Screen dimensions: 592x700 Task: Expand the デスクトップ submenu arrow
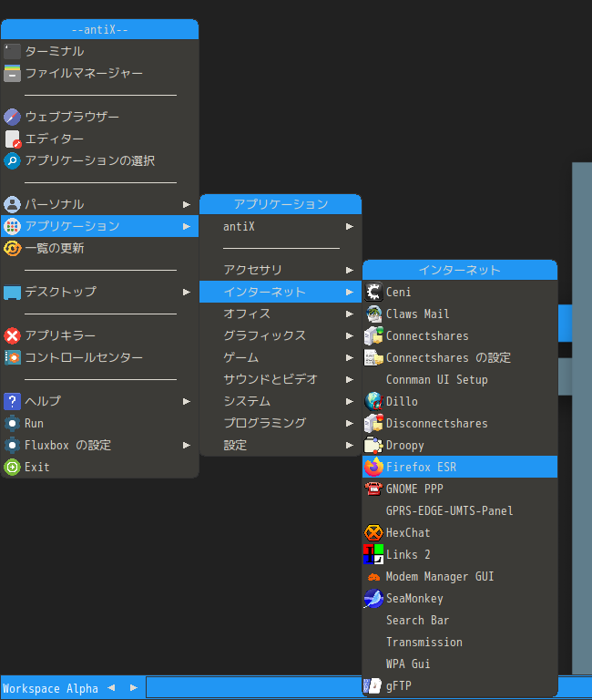point(187,292)
